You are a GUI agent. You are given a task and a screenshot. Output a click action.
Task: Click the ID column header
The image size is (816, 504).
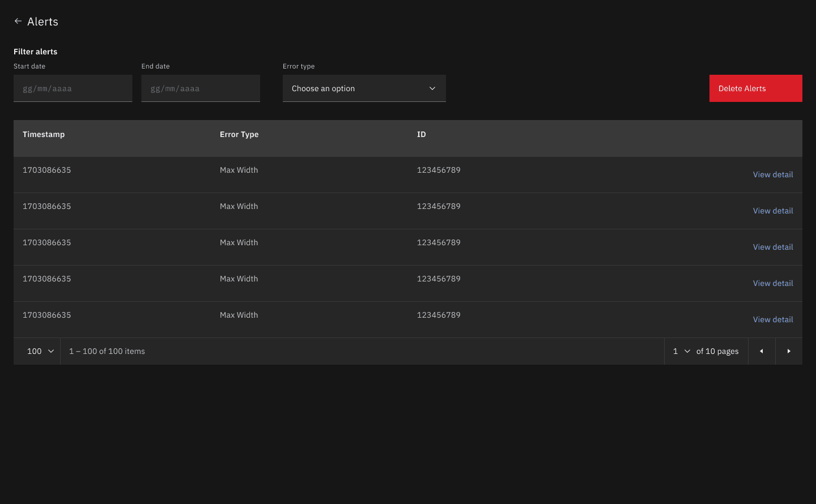click(x=421, y=134)
